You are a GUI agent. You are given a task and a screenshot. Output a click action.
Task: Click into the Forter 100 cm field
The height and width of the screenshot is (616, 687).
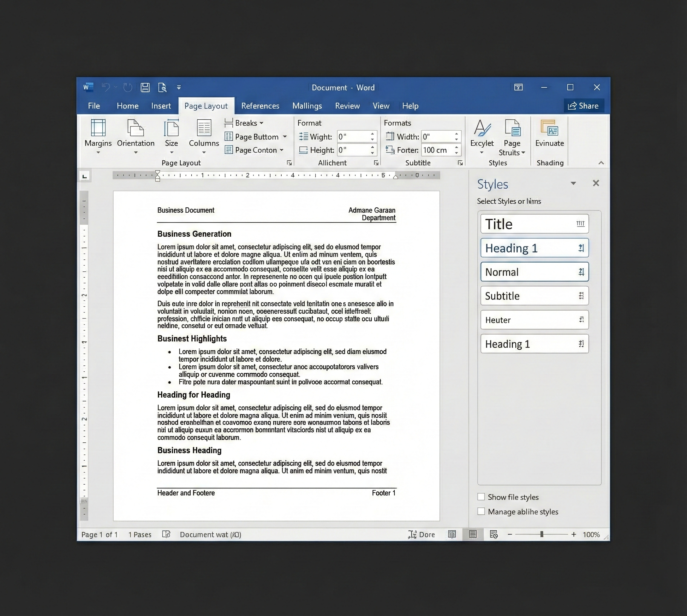437,150
